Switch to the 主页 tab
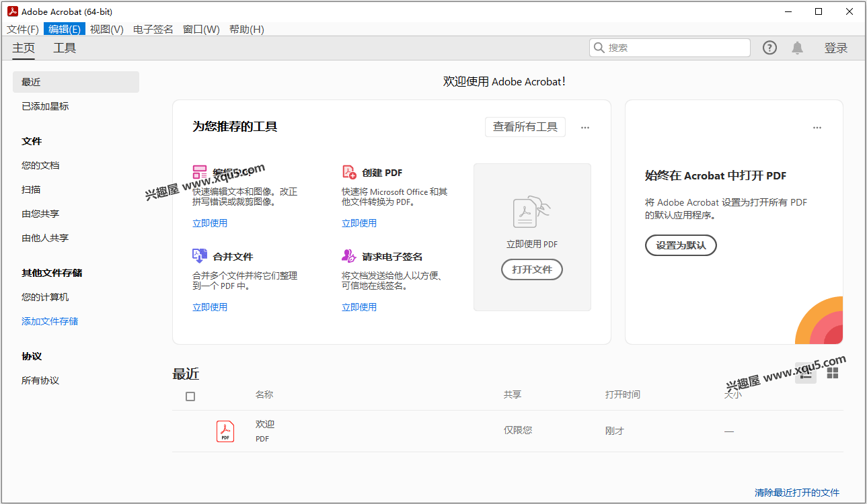Viewport: 867px width, 504px height. (24, 48)
